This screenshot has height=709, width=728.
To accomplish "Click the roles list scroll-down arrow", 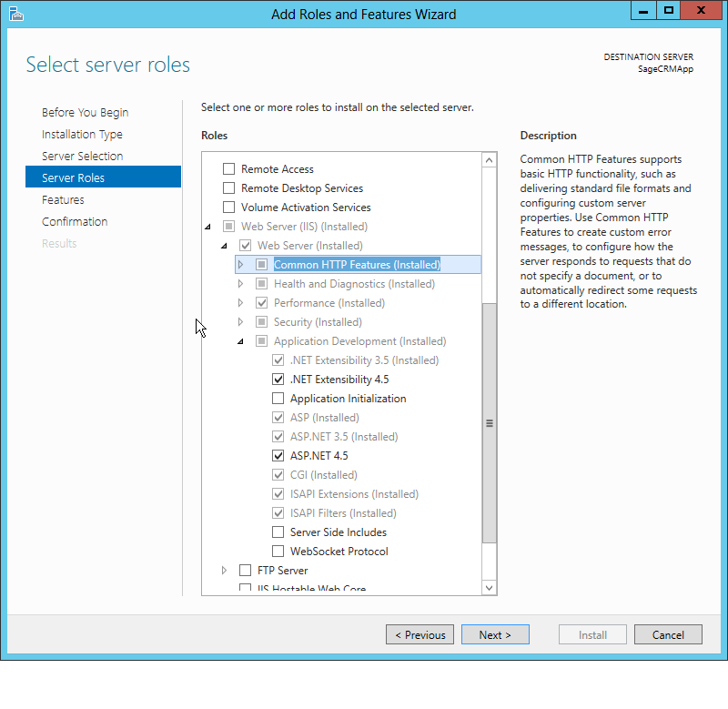I will (489, 588).
